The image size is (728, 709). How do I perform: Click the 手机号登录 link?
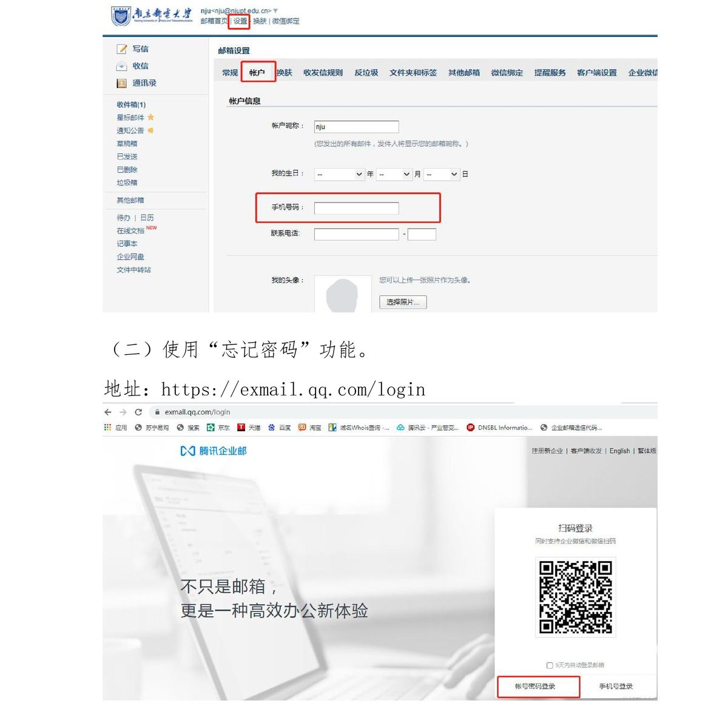(x=616, y=687)
